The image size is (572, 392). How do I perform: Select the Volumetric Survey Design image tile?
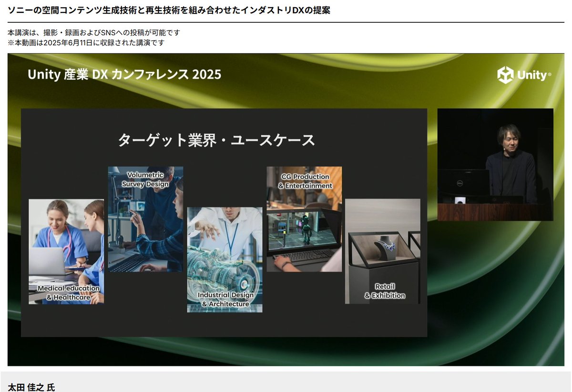coord(146,219)
